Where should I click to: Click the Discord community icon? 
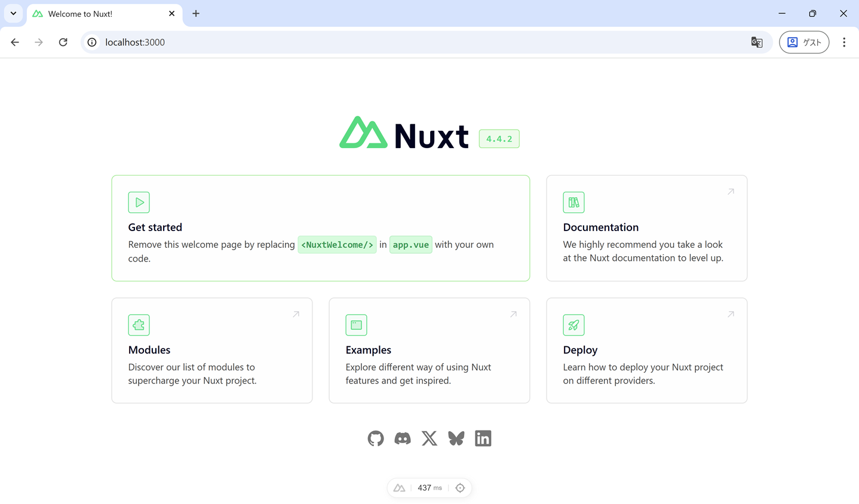click(x=402, y=438)
